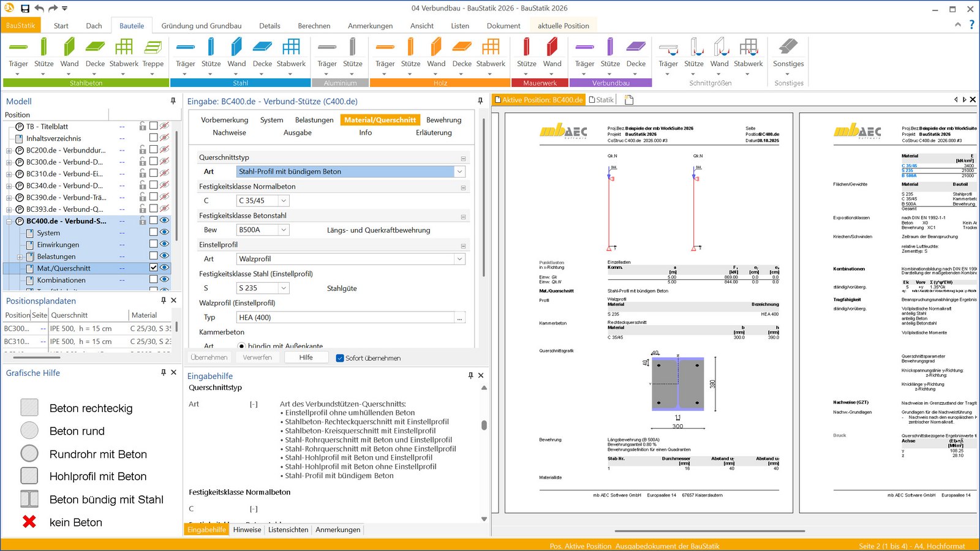Image resolution: width=980 pixels, height=551 pixels.
Task: Switch to the Berechnen ribbon tab
Action: click(314, 26)
